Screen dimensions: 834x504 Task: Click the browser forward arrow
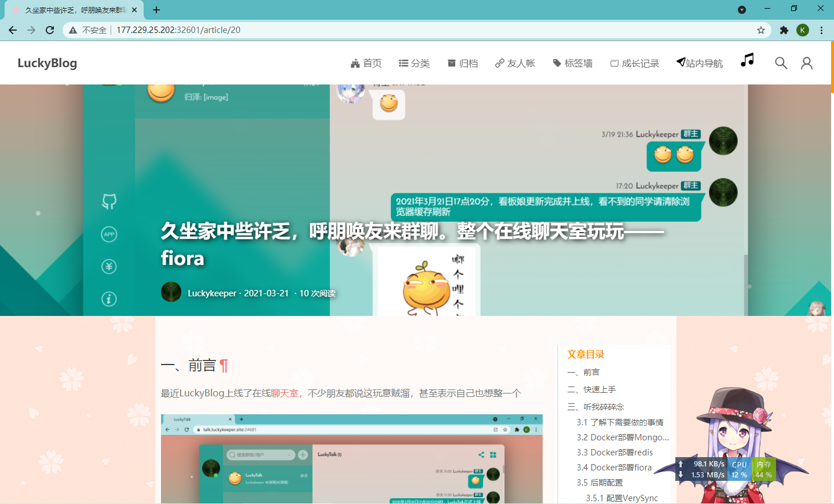pyautogui.click(x=31, y=30)
